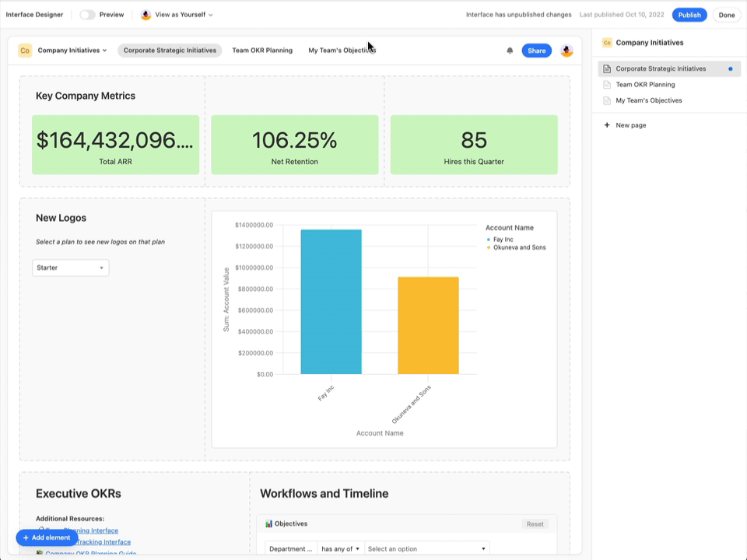Click the blue unpublished-changes dot on Corporate Strategic Initiatives

pos(730,68)
